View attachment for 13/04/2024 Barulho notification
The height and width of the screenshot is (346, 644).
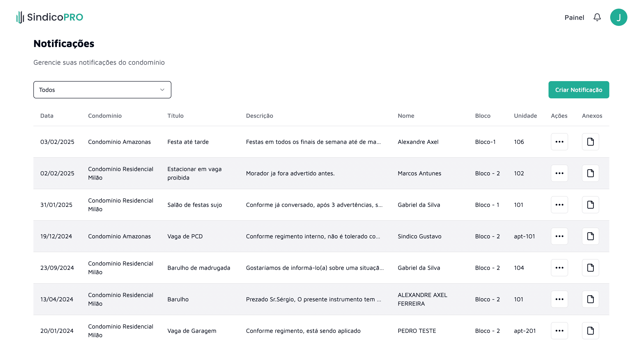pyautogui.click(x=590, y=299)
